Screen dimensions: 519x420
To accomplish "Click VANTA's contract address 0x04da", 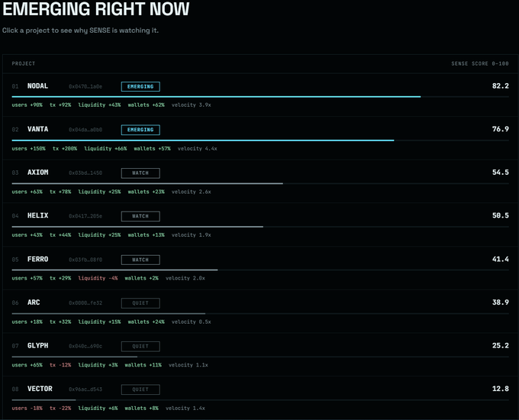I will [x=85, y=130].
